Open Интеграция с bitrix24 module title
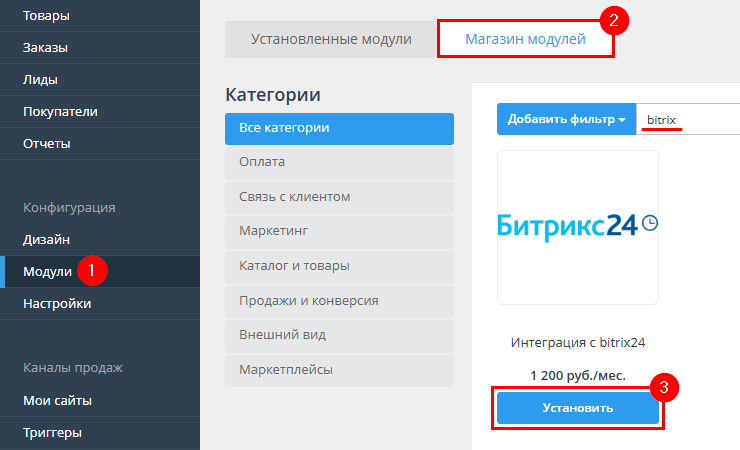Image resolution: width=740 pixels, height=450 pixels. (578, 342)
